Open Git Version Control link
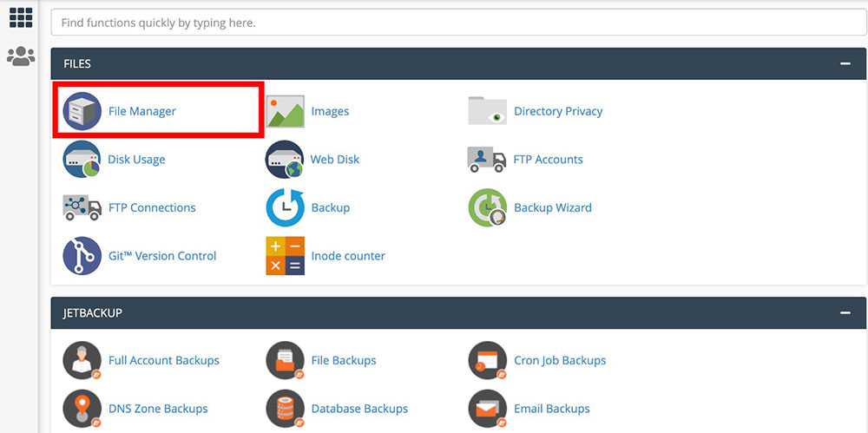Screen dimensions: 868x433 (x=162, y=256)
